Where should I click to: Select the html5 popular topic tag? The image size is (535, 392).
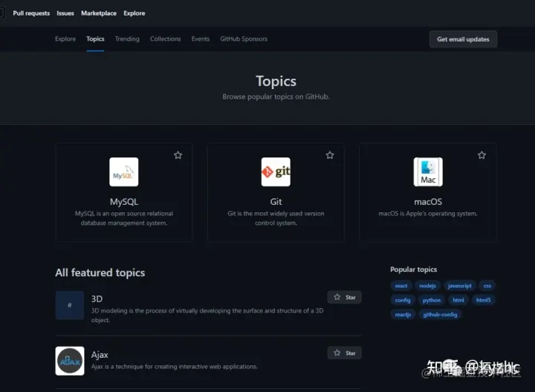(483, 300)
